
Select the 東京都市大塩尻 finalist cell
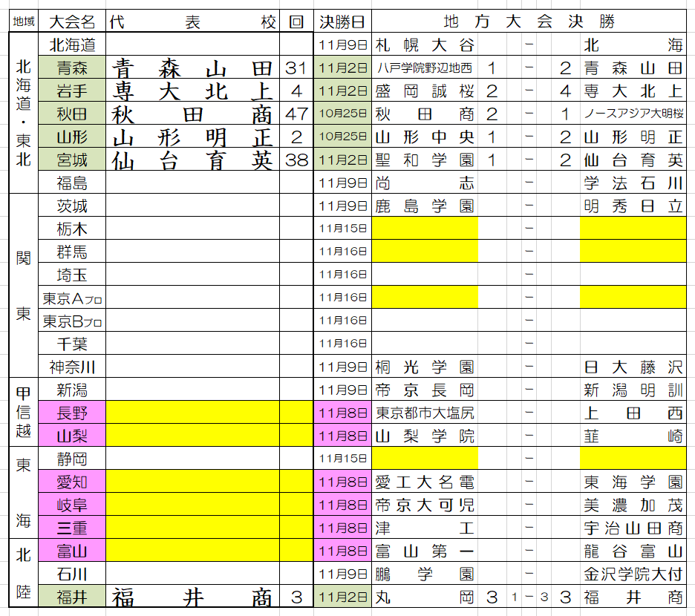pyautogui.click(x=425, y=413)
